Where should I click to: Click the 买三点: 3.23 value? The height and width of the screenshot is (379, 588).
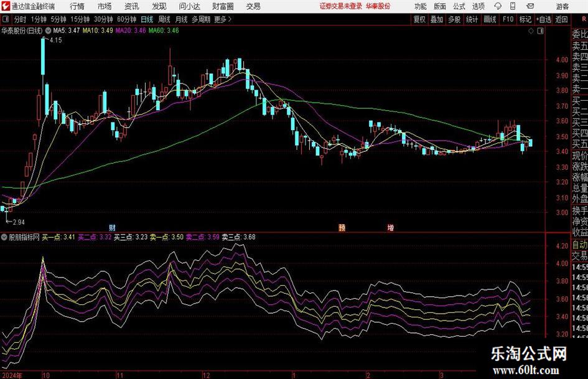pyautogui.click(x=131, y=237)
